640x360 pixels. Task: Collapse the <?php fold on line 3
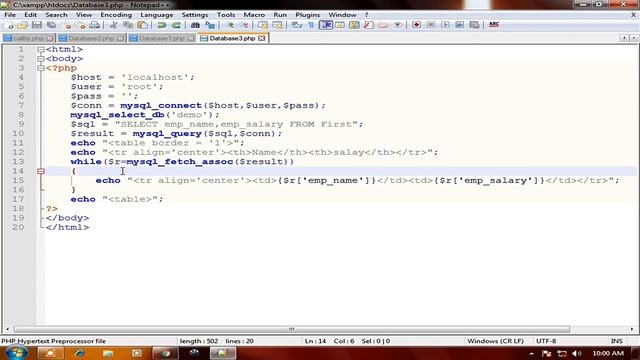(x=40, y=68)
